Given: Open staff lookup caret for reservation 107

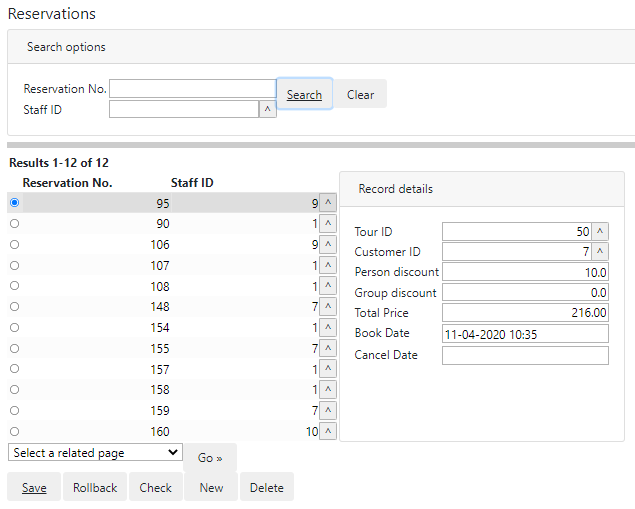Looking at the screenshot, I should pos(328,266).
